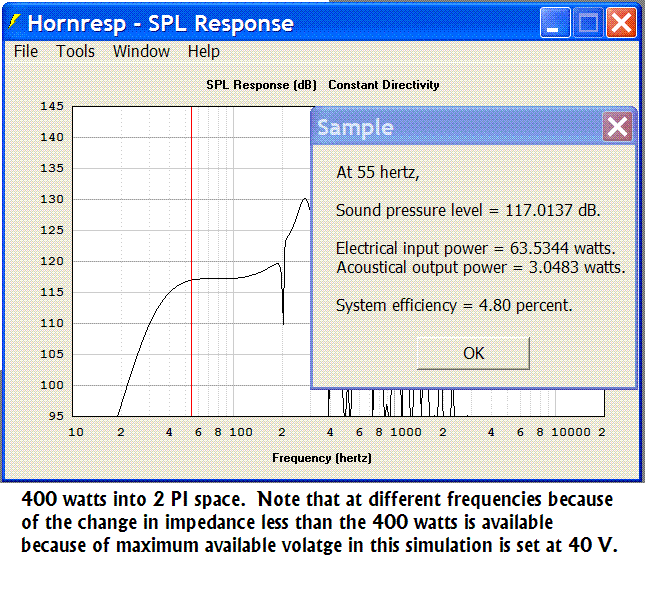Click the 'Constant Directivity' label

(x=383, y=85)
